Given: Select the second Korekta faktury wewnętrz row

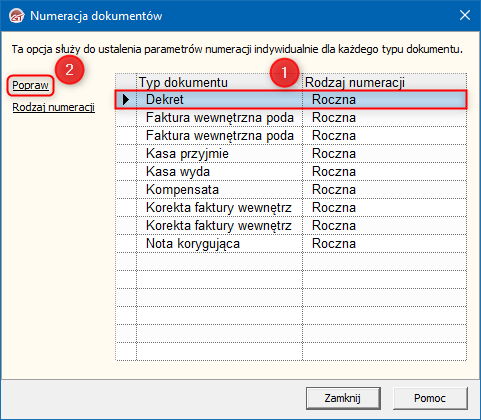Looking at the screenshot, I should tap(291, 225).
